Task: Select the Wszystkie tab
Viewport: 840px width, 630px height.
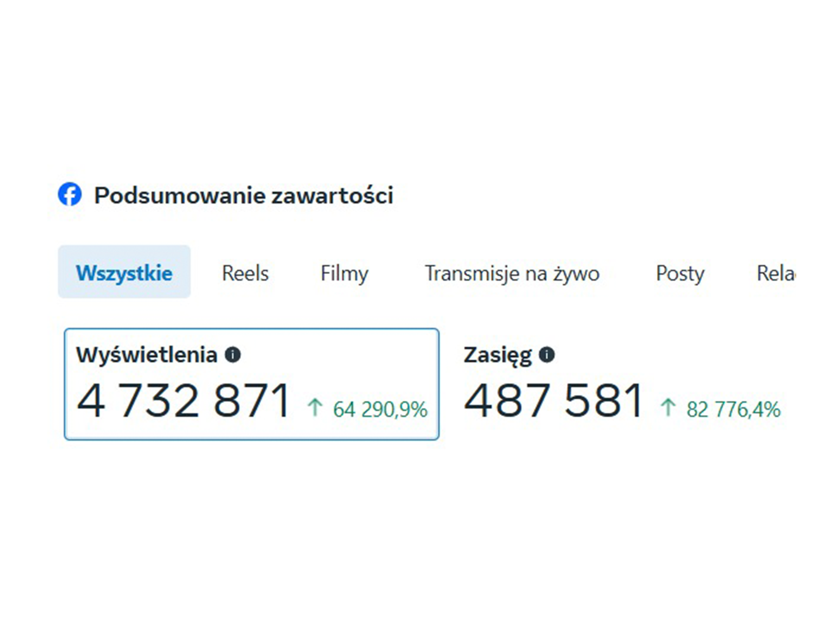Action: pos(124,272)
